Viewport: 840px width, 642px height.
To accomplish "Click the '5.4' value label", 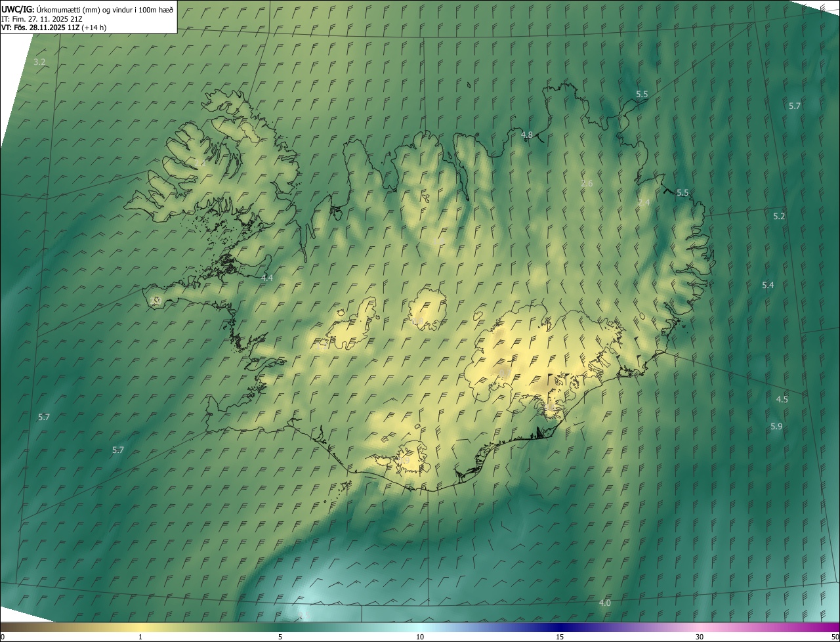I will (x=768, y=285).
